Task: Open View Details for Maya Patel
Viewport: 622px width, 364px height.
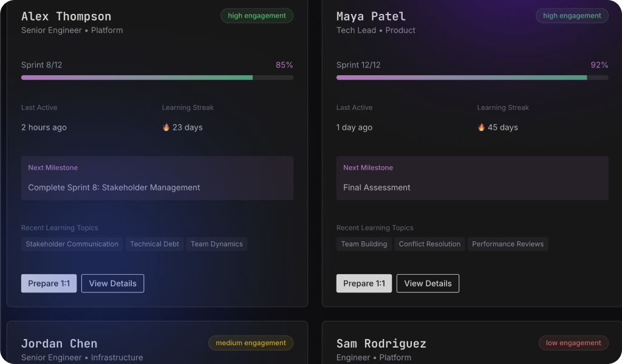Action: tap(428, 283)
